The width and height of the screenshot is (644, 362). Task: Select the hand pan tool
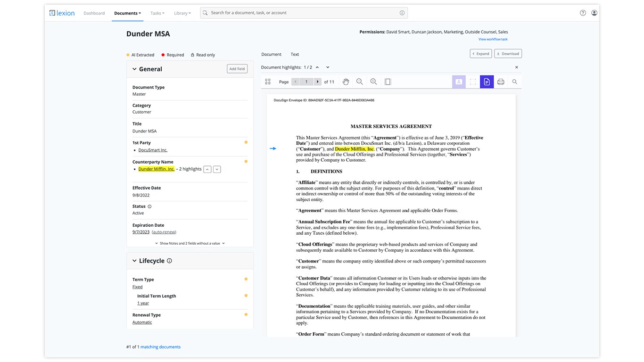click(x=346, y=82)
